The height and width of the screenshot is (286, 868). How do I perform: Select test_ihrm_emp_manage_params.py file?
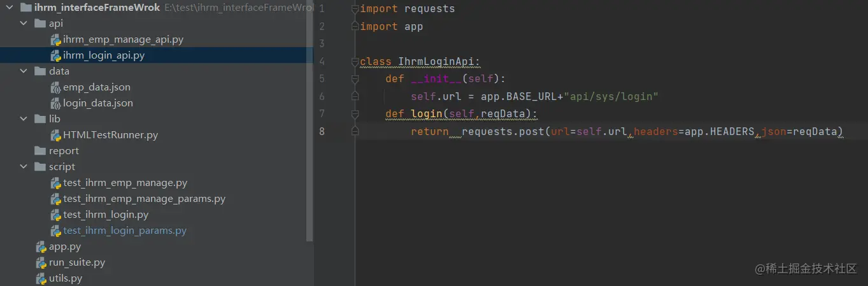tap(144, 199)
